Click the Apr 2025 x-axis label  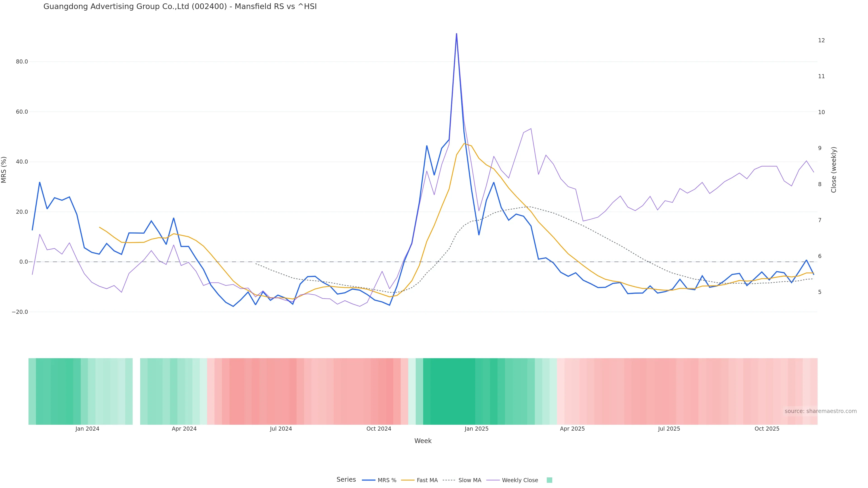point(572,429)
